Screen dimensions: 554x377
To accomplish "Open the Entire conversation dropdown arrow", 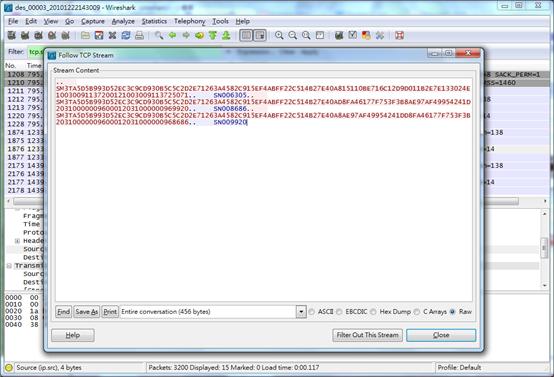I will pyautogui.click(x=301, y=312).
